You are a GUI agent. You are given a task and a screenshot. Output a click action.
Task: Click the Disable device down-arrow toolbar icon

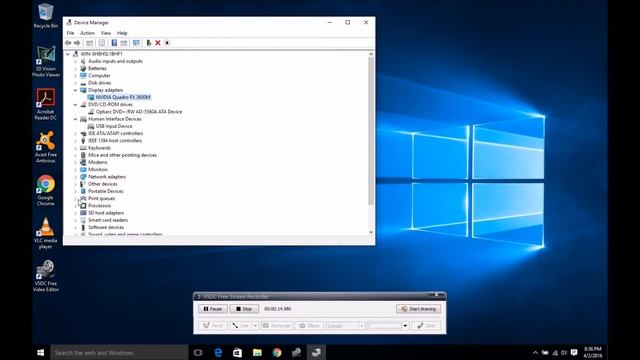coord(167,43)
